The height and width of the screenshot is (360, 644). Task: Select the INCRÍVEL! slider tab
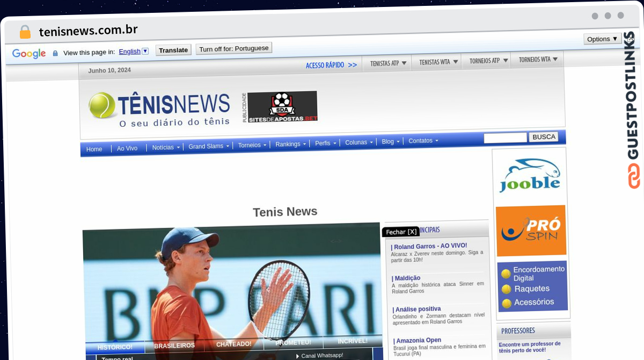point(353,341)
